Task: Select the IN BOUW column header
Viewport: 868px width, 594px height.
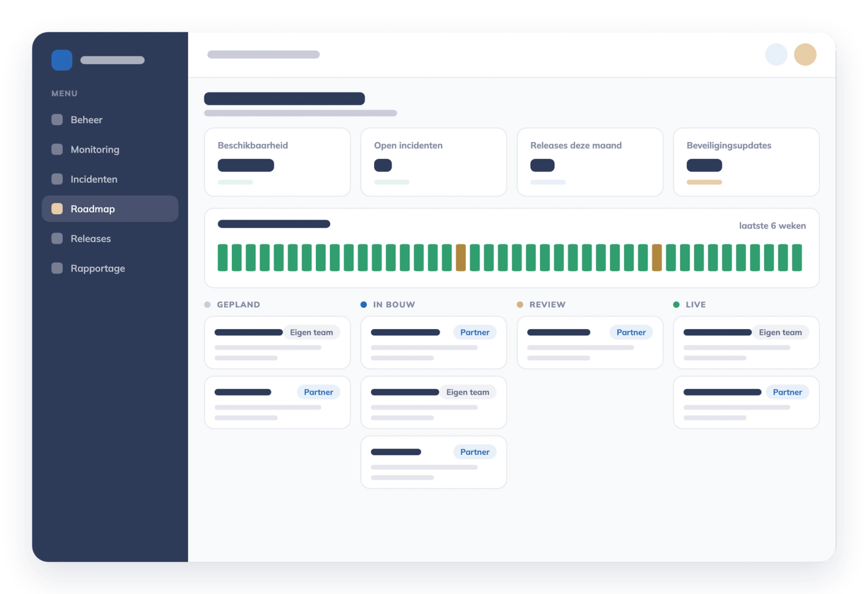Action: [388, 304]
